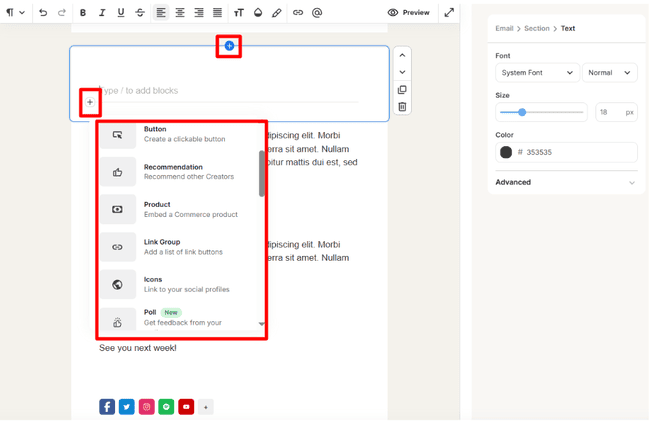Expand the Advanced section
The image size is (650, 421).
[x=565, y=182]
